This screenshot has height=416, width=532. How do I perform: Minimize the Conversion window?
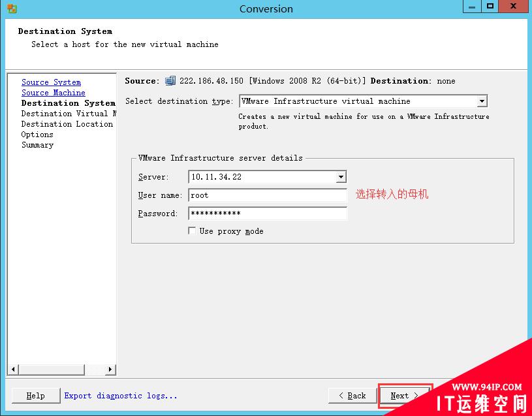coord(472,6)
